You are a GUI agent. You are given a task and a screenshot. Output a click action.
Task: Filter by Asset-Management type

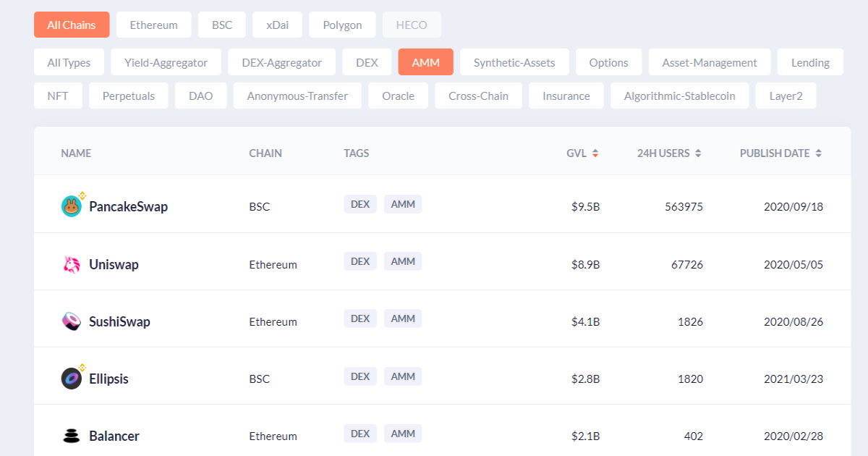pos(710,62)
